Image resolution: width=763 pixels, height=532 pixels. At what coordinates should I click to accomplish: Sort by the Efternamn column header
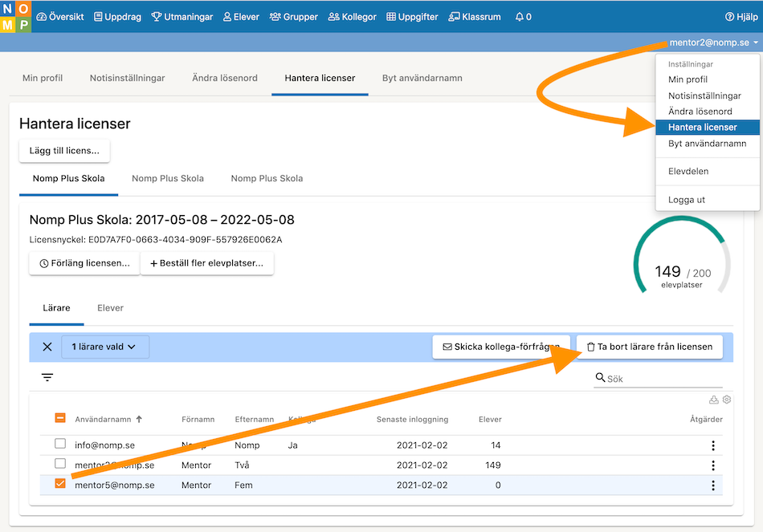tap(254, 419)
